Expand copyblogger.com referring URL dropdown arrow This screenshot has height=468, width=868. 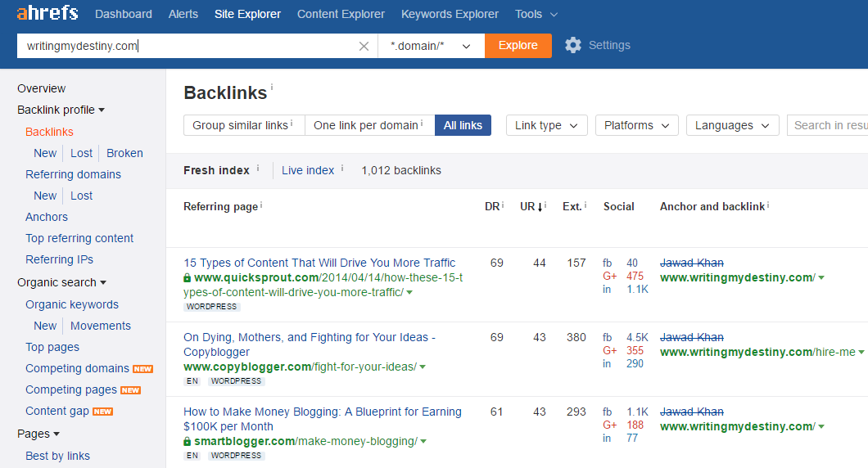click(423, 367)
